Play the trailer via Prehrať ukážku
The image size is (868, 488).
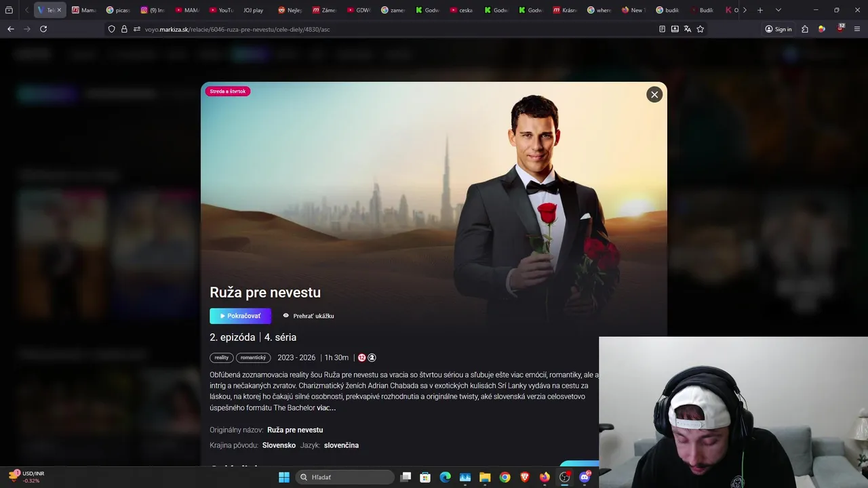309,316
